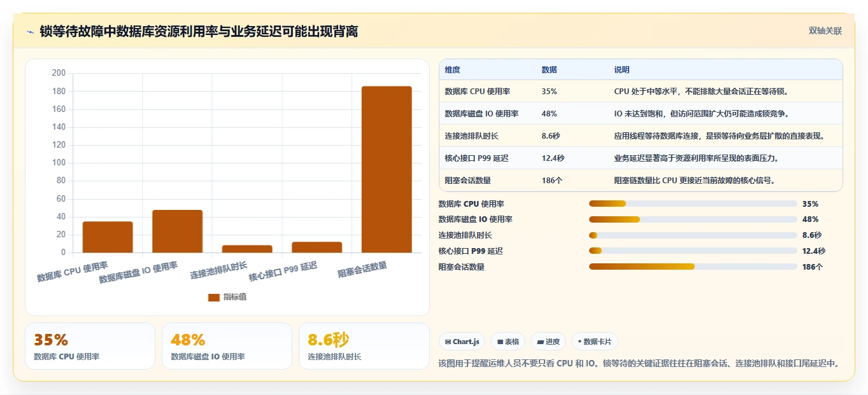Viewport: 868px width, 395px height.
Task: Click the 48% disk IO data card
Action: click(227, 346)
